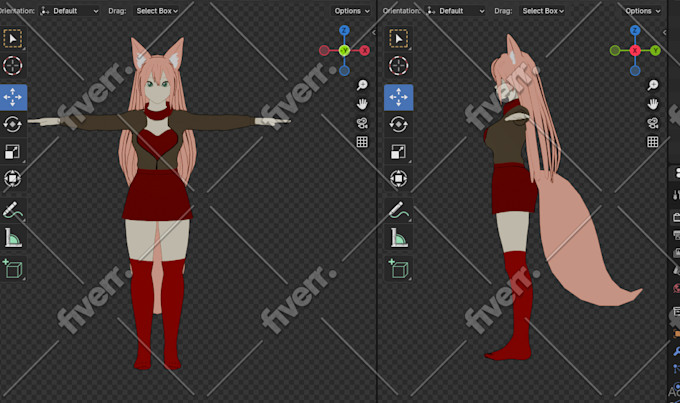Viewport: 680px width, 403px height.
Task: Click the pan hand icon in right viewport
Action: (653, 104)
